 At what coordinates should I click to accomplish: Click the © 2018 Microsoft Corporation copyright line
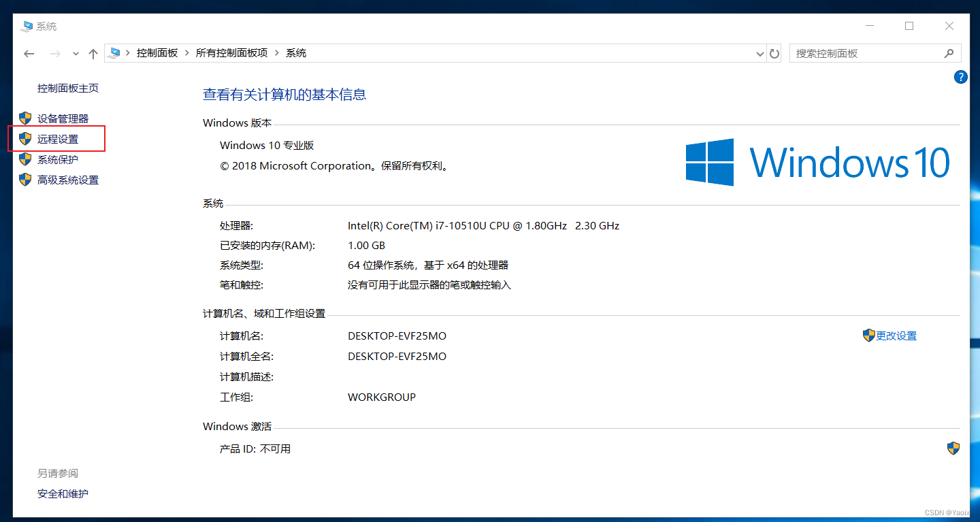tap(336, 165)
